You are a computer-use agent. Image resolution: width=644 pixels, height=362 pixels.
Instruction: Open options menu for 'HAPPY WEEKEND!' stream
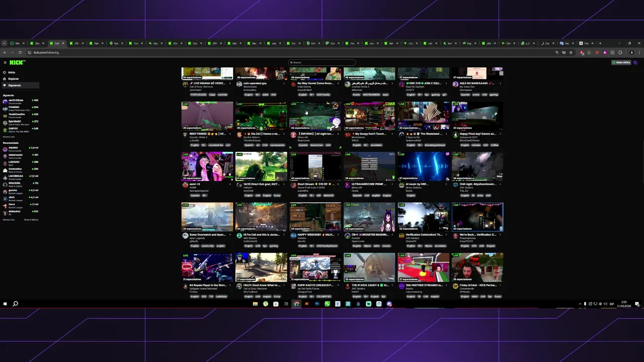point(339,235)
